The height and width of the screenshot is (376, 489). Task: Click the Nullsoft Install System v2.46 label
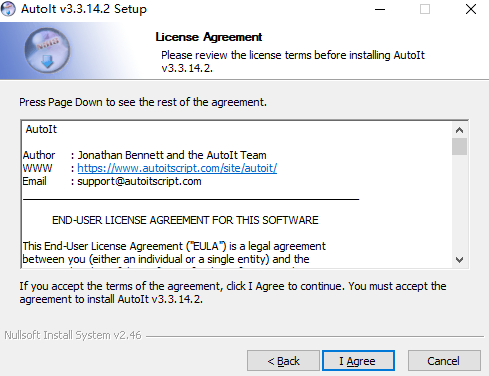(73, 335)
